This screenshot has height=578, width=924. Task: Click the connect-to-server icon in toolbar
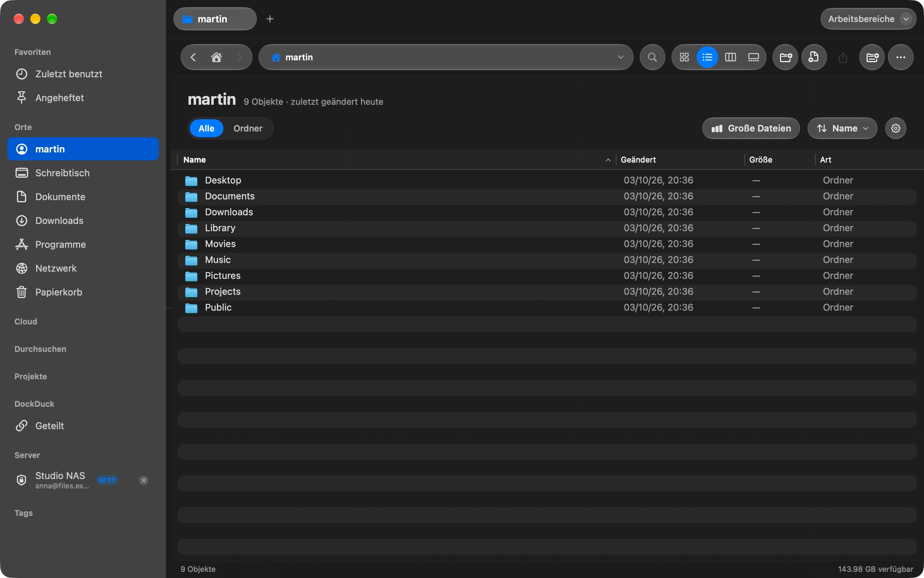pyautogui.click(x=872, y=57)
